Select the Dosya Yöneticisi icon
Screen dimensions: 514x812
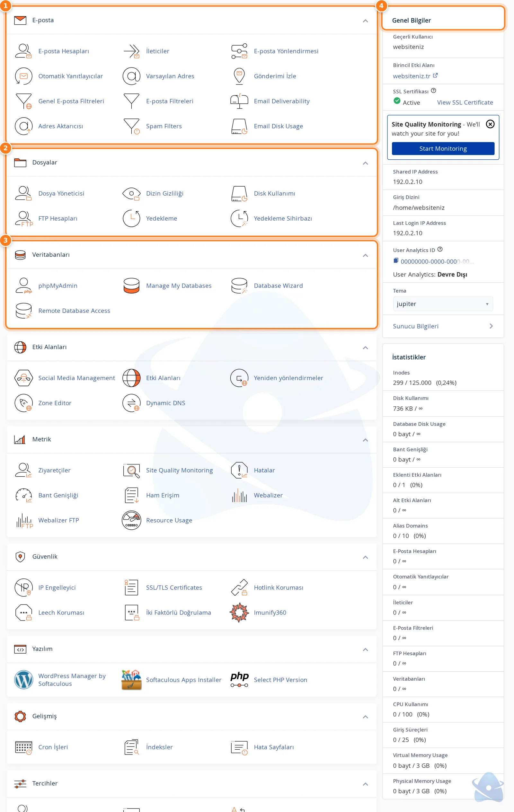23,193
